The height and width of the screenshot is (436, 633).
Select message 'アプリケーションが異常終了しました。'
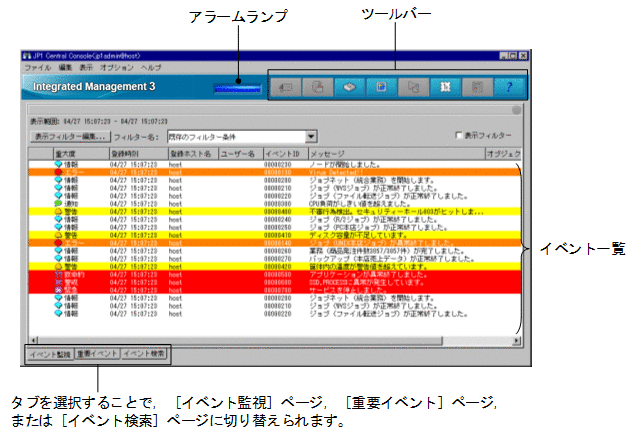[368, 275]
